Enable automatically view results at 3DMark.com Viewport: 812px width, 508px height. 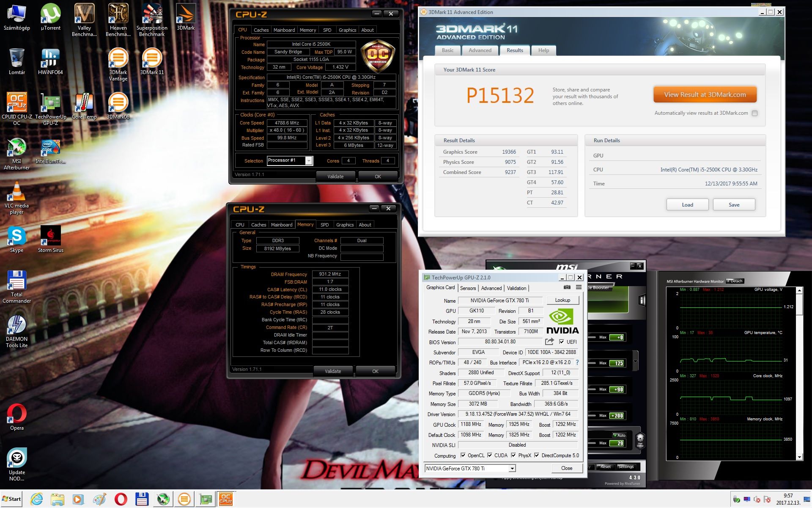755,113
